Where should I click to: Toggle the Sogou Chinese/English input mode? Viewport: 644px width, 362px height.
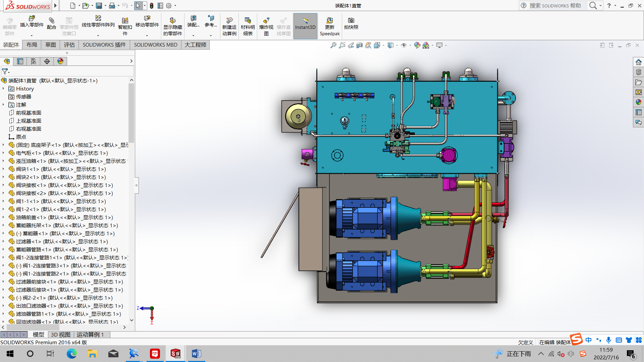[588, 340]
